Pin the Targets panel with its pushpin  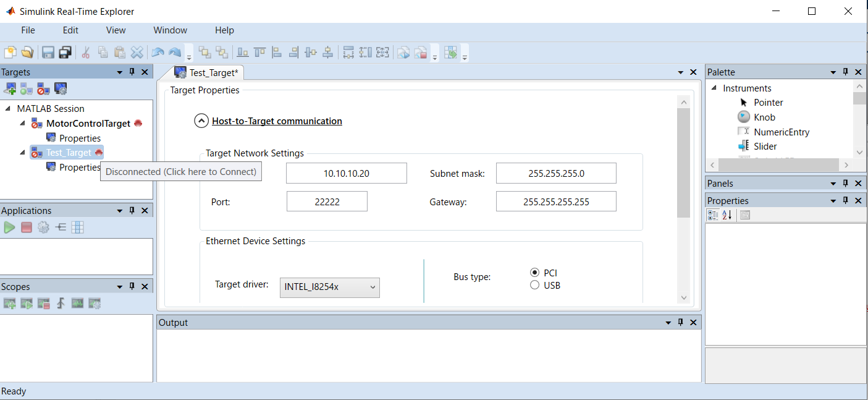click(132, 72)
